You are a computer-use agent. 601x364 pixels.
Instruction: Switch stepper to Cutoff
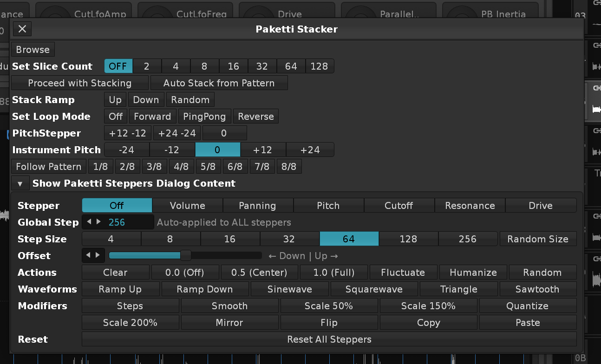pyautogui.click(x=398, y=206)
